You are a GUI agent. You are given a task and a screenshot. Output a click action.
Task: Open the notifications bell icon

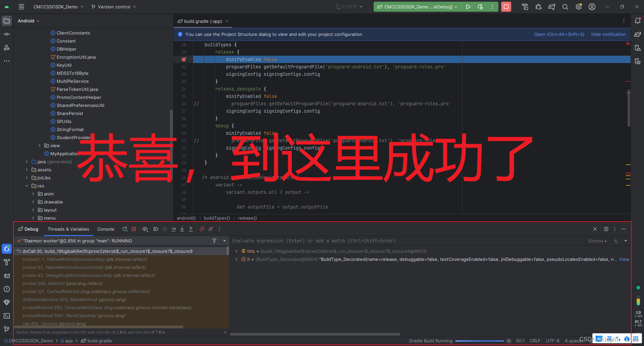638,21
